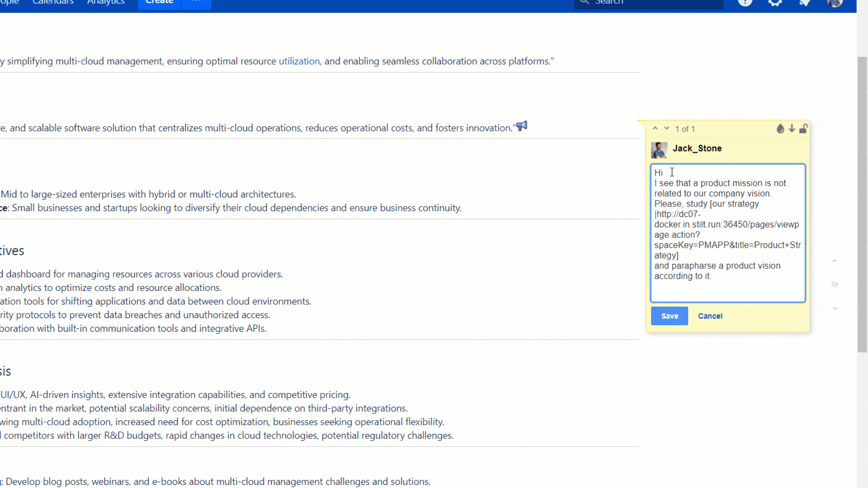Viewport: 868px width, 488px height.
Task: Click the small up chevron in right sidebar
Action: coord(835,261)
